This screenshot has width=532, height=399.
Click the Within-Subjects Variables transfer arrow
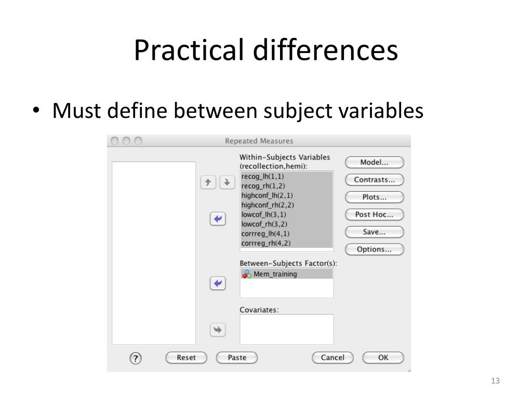218,219
